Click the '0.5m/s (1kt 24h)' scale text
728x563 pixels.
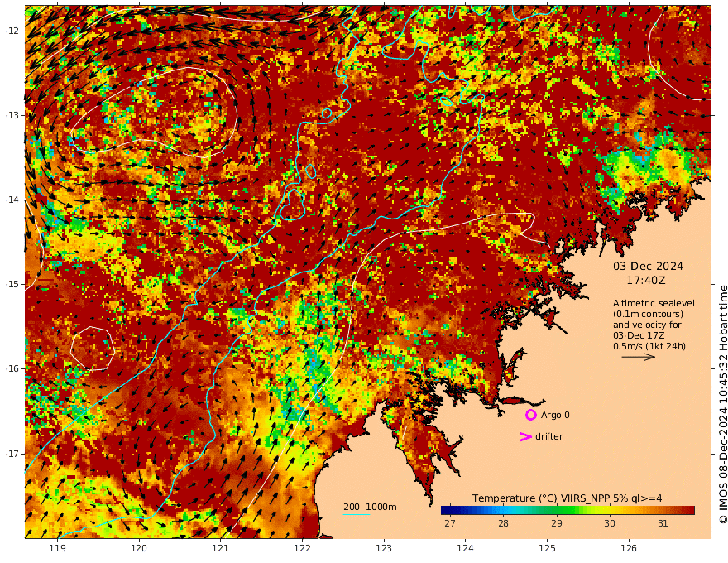pyautogui.click(x=649, y=346)
